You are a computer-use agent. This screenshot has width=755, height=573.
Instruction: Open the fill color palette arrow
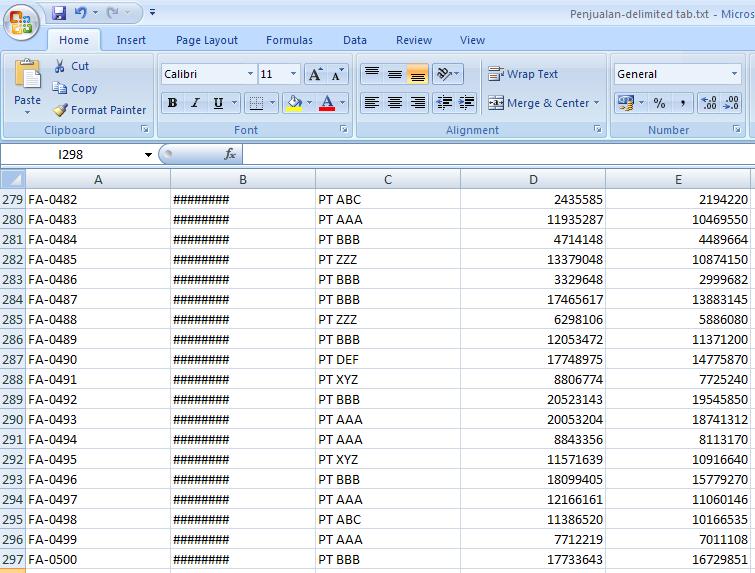309,103
